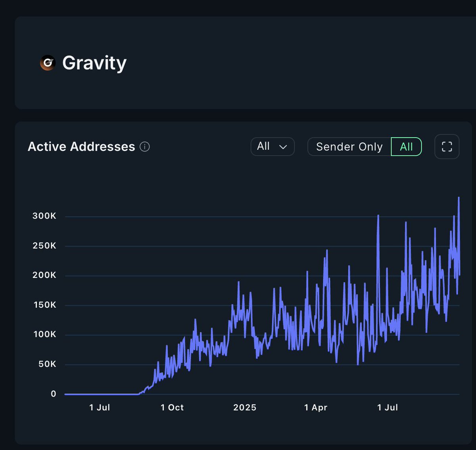The height and width of the screenshot is (450, 476).
Task: Click the Sender Only button segment
Action: tap(349, 147)
